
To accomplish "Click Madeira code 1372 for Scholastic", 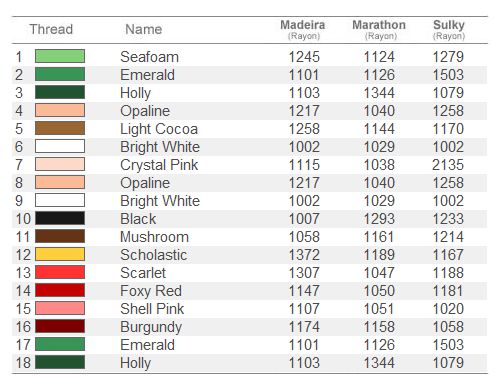I will [304, 255].
